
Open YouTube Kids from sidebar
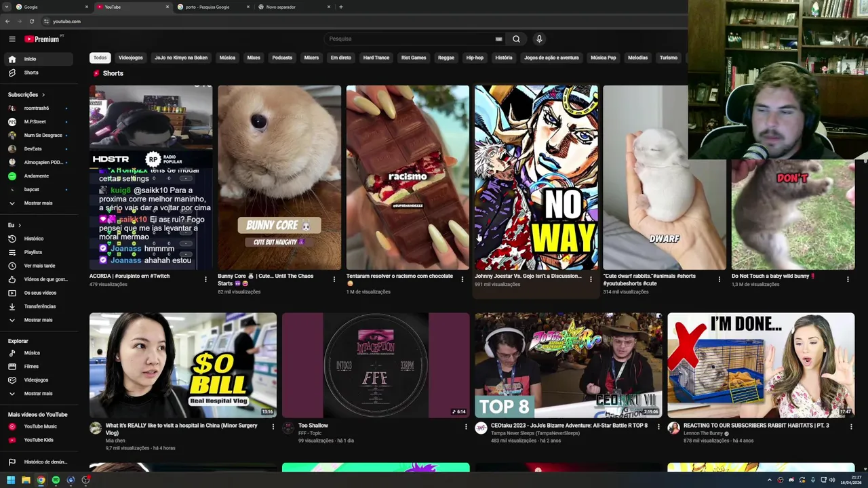(39, 440)
